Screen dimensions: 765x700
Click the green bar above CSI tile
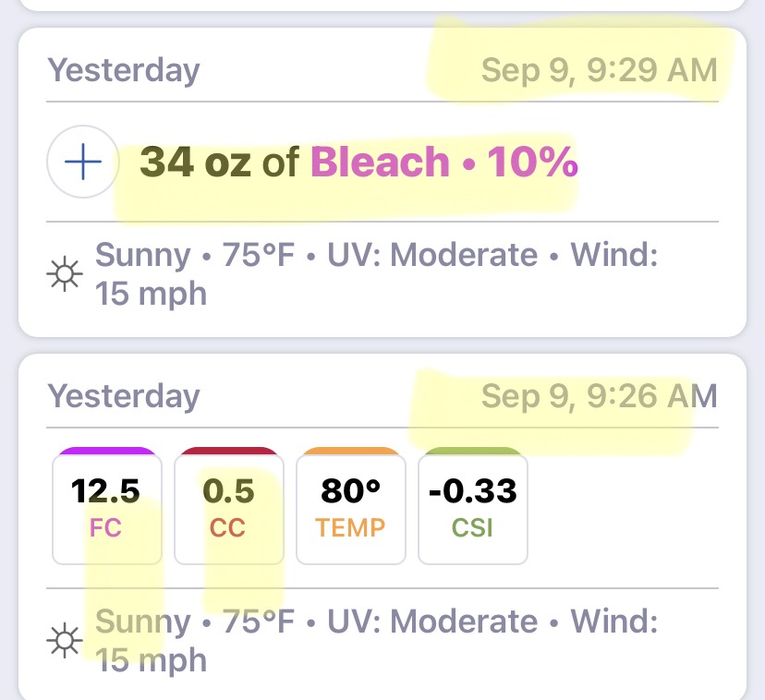(x=473, y=451)
